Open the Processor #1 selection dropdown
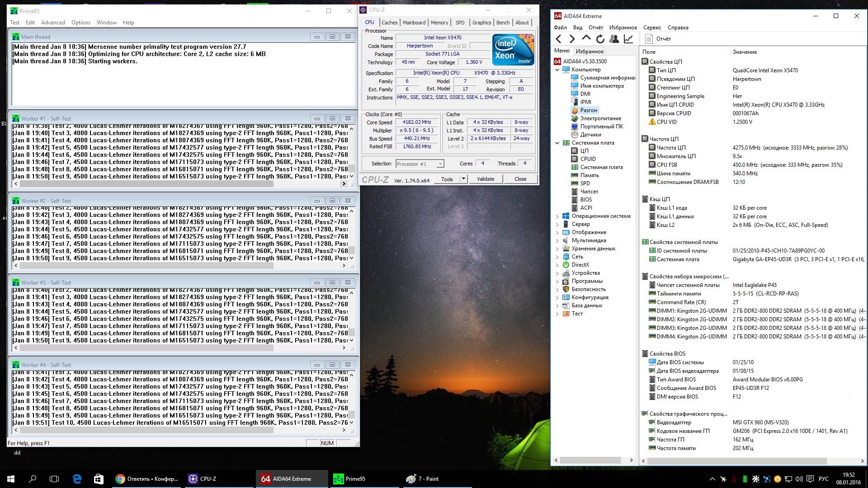 pos(440,164)
